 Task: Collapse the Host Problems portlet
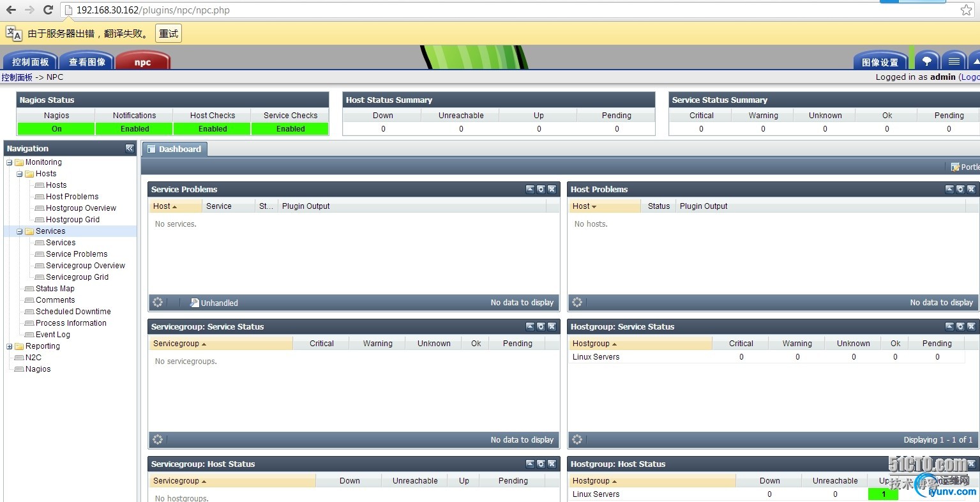[949, 189]
